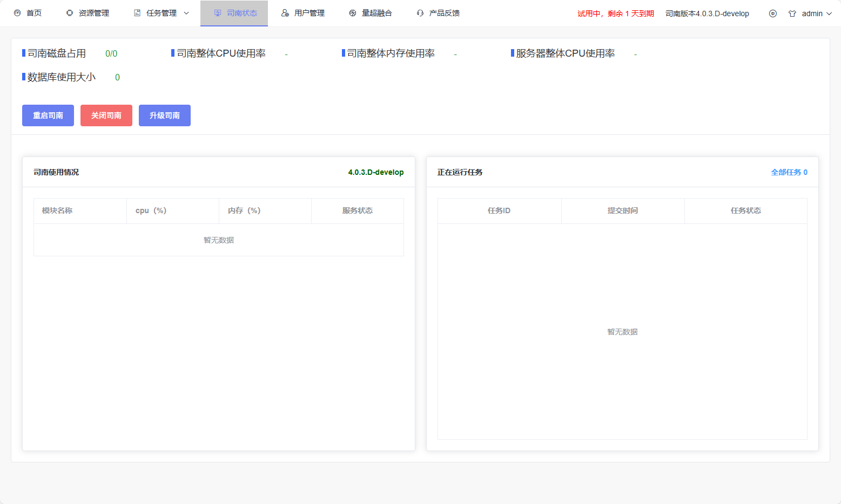The height and width of the screenshot is (504, 841).
Task: Click the circular icon left of admin
Action: tap(773, 13)
